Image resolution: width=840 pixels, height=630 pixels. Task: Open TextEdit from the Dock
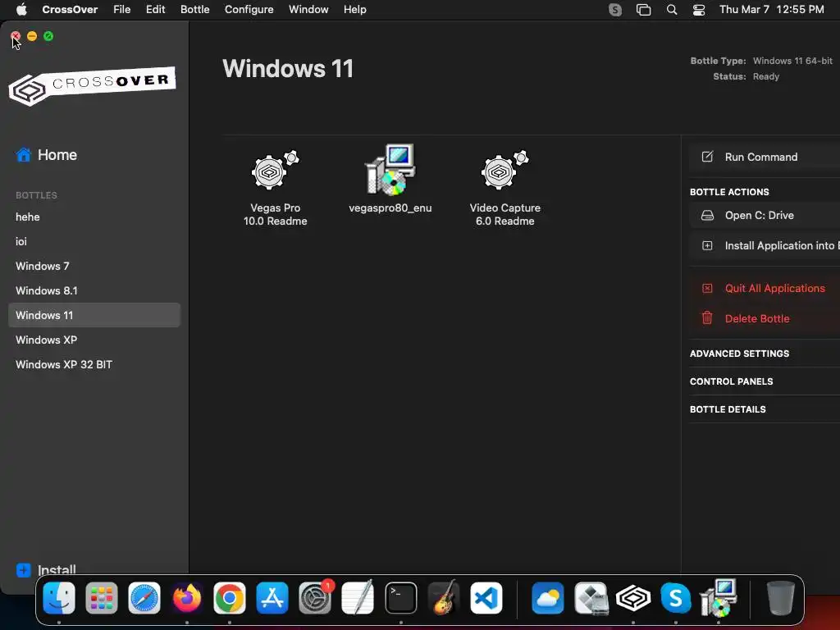coord(358,598)
